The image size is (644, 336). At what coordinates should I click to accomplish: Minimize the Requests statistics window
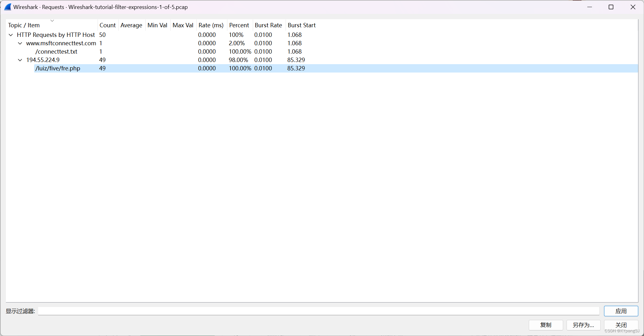pyautogui.click(x=590, y=7)
